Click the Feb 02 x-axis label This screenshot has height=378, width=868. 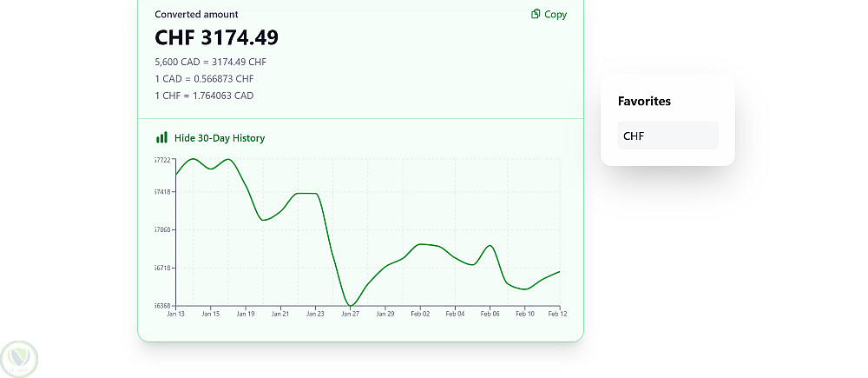coord(420,314)
